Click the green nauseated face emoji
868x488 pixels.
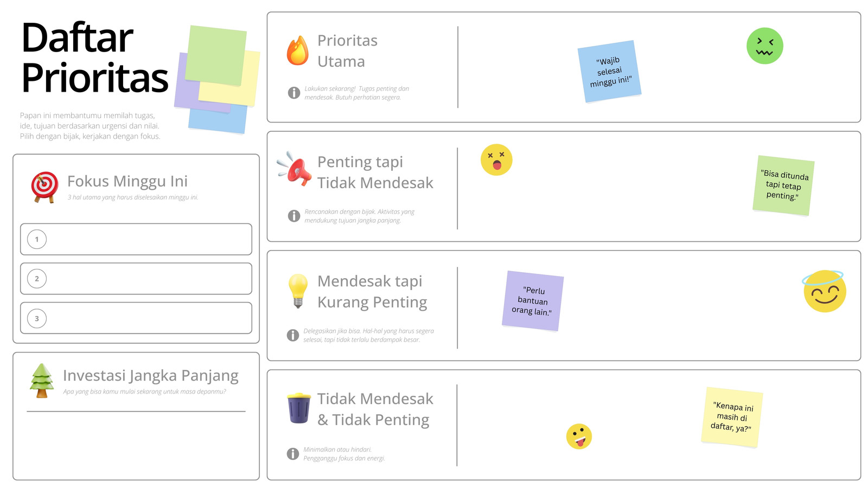click(764, 46)
